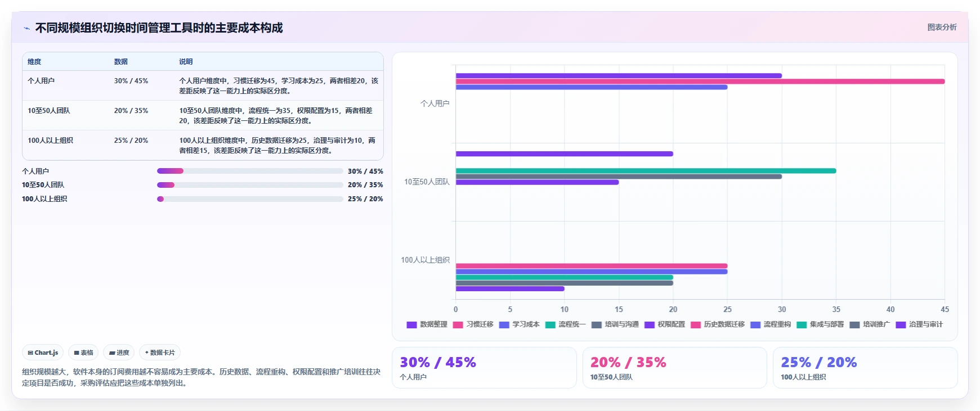Click the 100人以上组织 y-axis label in chart
The height and width of the screenshot is (411, 980).
pyautogui.click(x=425, y=260)
